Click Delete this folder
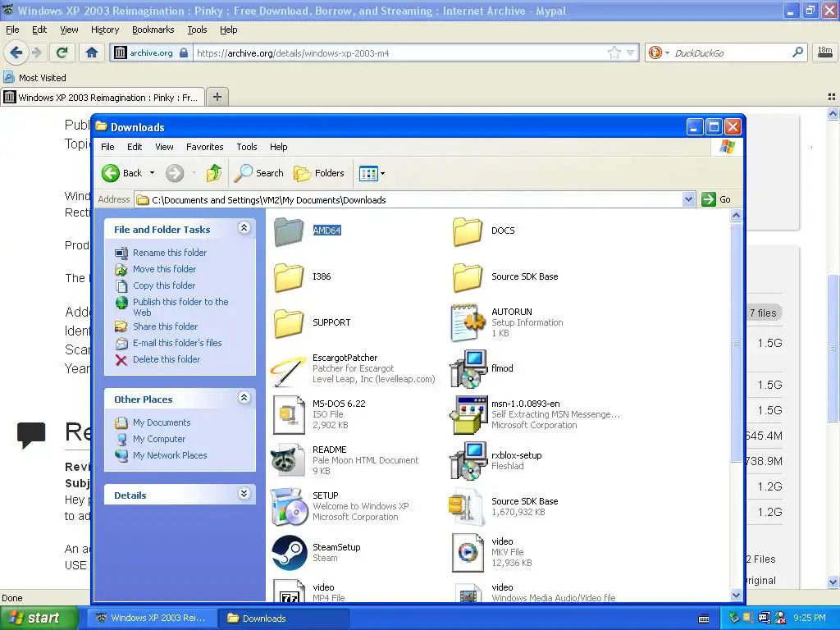 pyautogui.click(x=166, y=359)
